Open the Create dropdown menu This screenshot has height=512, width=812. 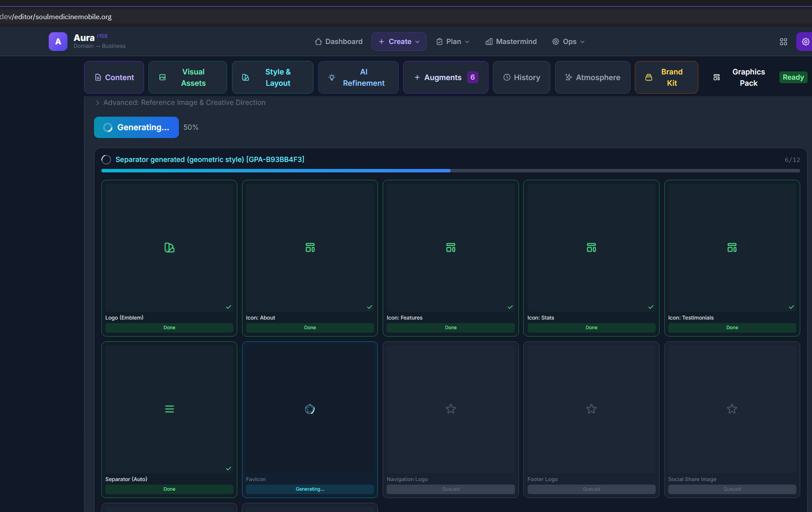tap(399, 42)
